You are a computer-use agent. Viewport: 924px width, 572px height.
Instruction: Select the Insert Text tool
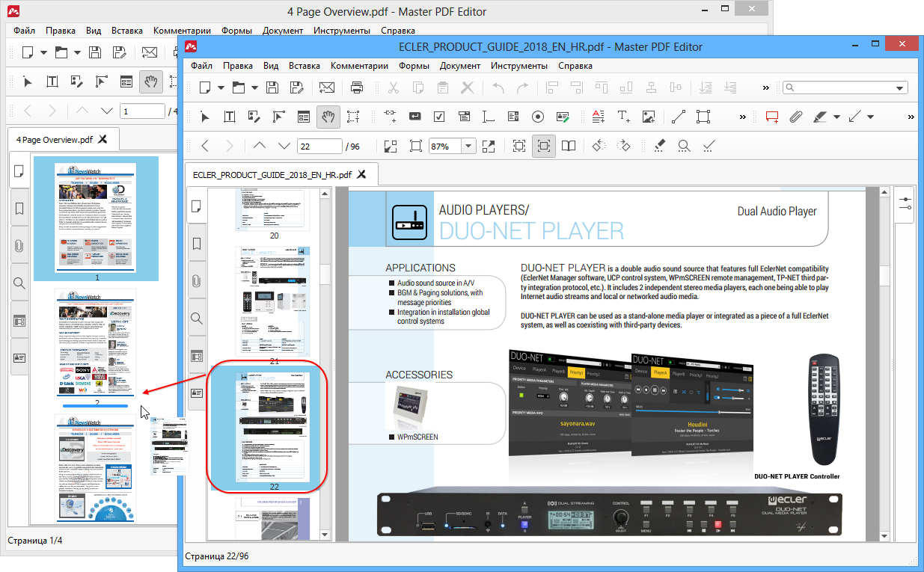[x=623, y=117]
